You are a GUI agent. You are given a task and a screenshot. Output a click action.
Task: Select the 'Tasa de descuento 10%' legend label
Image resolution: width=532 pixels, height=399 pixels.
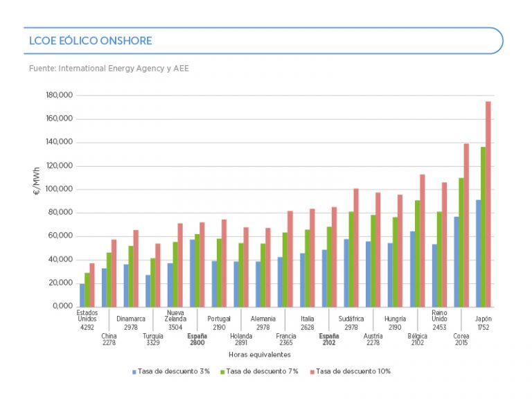click(353, 372)
